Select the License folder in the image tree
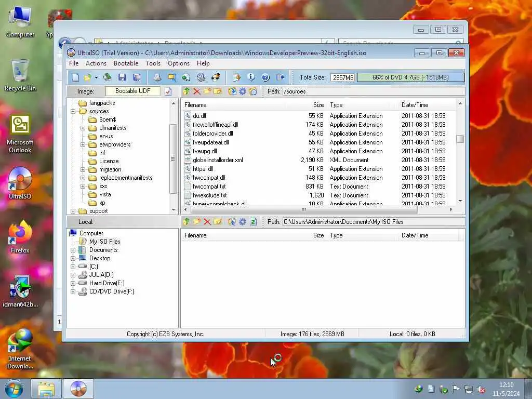The width and height of the screenshot is (532, 399). [109, 161]
